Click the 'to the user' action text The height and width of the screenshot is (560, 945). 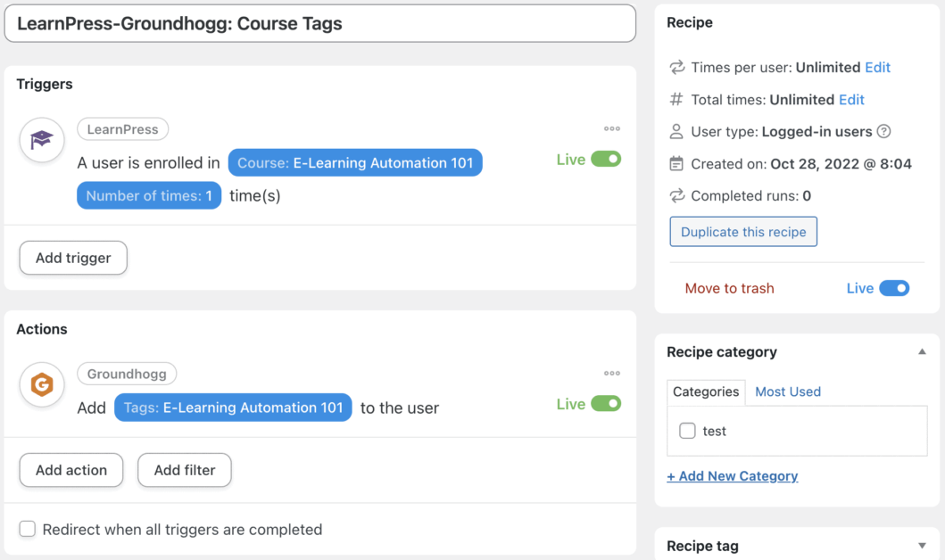coord(400,408)
